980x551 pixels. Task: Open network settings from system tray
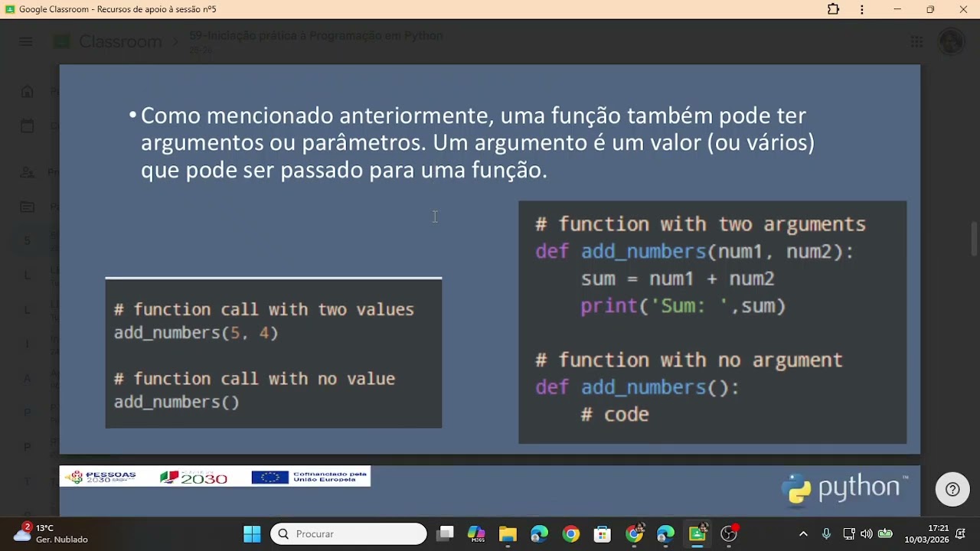coord(849,533)
